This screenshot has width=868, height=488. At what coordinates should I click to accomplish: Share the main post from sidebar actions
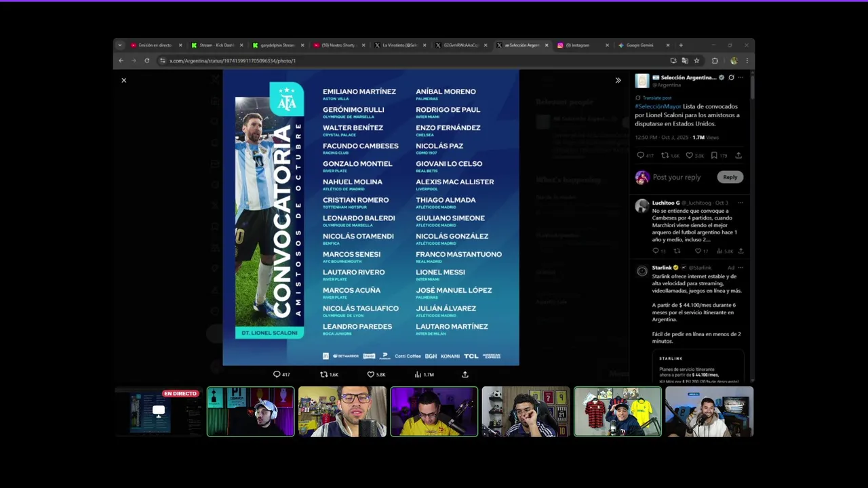(x=738, y=155)
